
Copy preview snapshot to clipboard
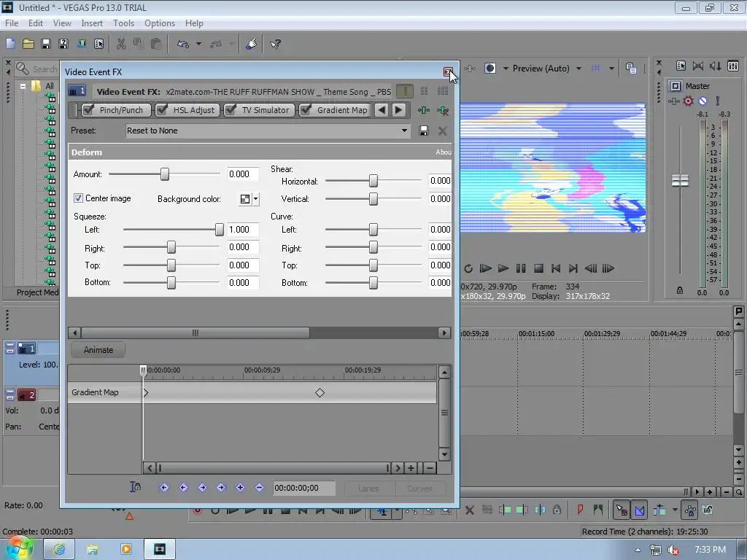point(631,69)
